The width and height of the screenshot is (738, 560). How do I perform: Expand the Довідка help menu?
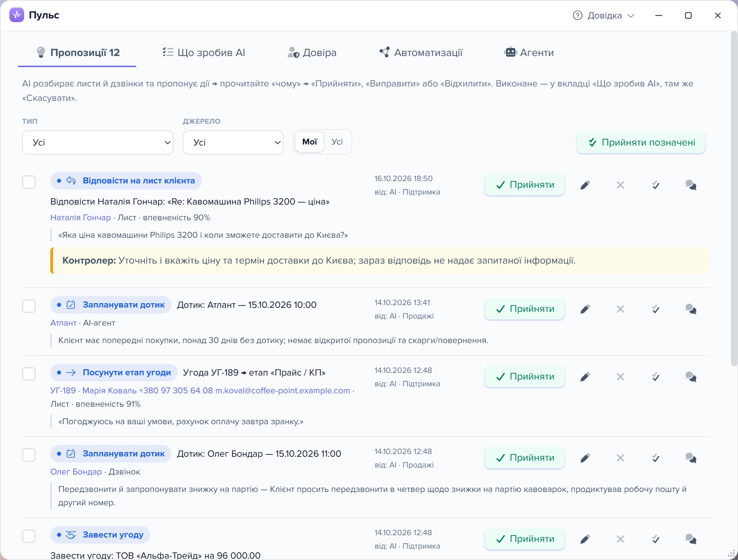(x=604, y=15)
